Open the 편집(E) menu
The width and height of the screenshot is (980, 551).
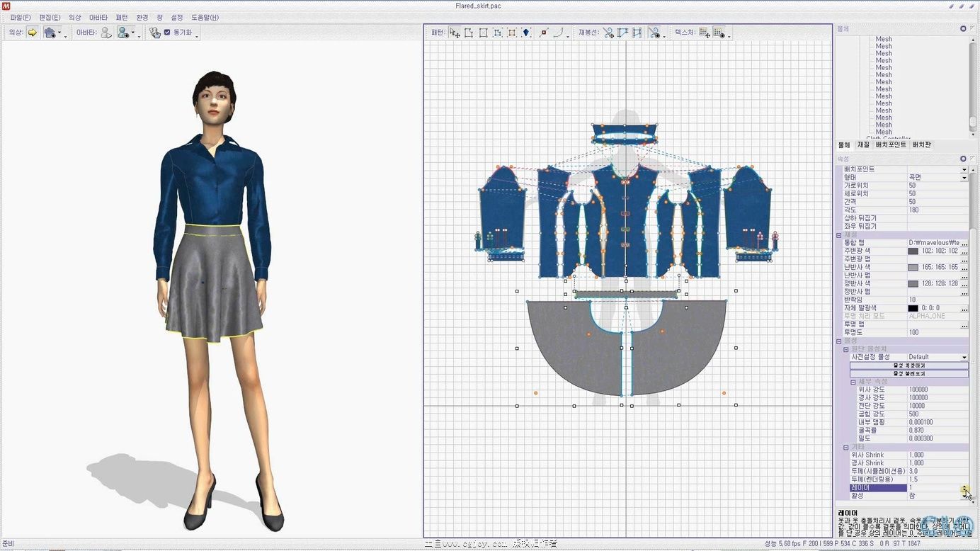50,17
